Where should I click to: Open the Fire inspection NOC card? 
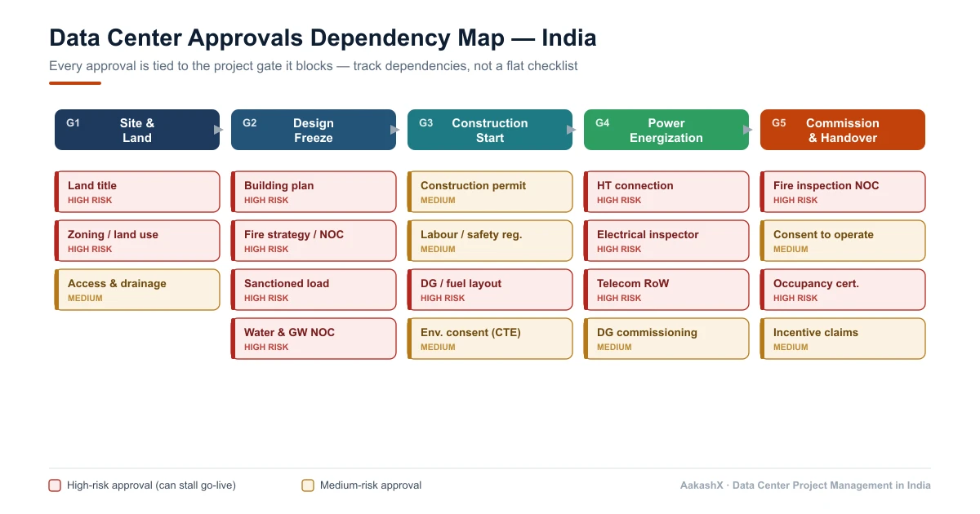tap(843, 192)
